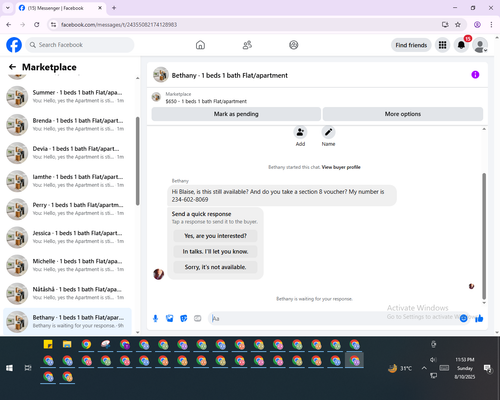Open the View buyer profile link
The height and width of the screenshot is (400, 500).
341,167
